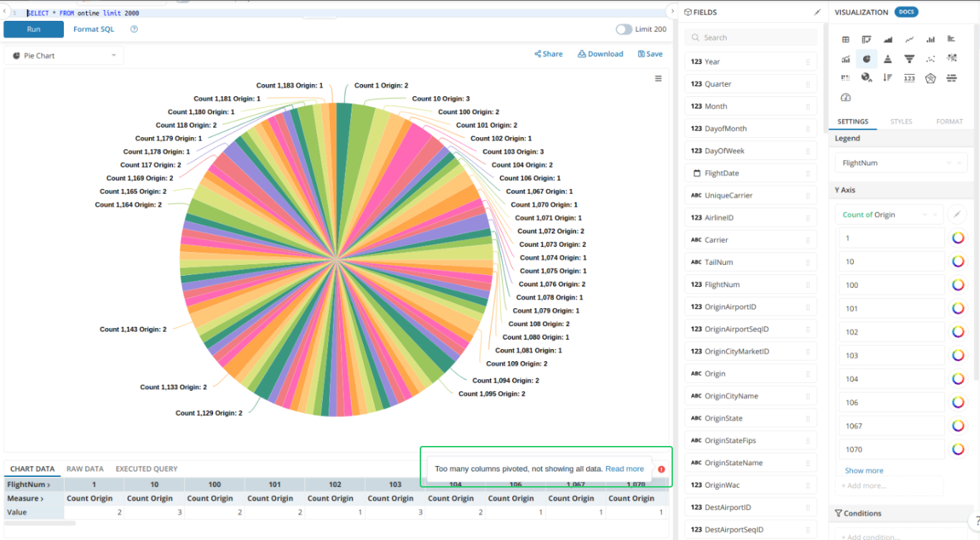Open the Read more link in warning
Viewport: 980px width, 540px height.
624,469
